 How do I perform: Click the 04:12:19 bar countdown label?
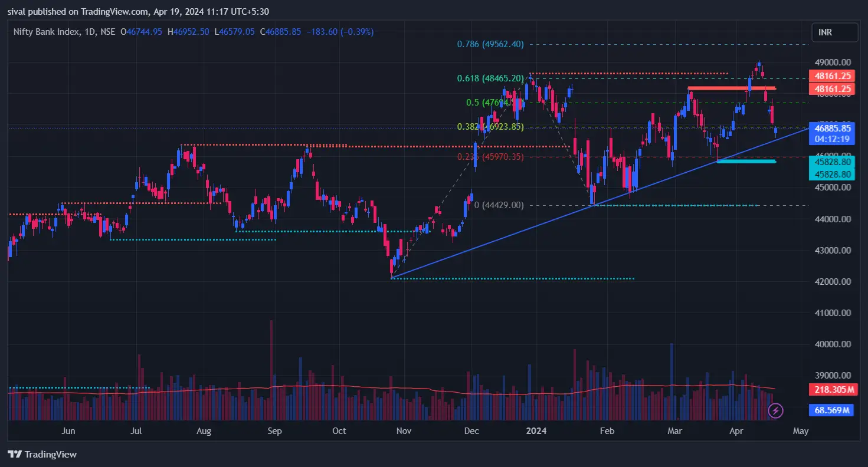click(x=832, y=139)
